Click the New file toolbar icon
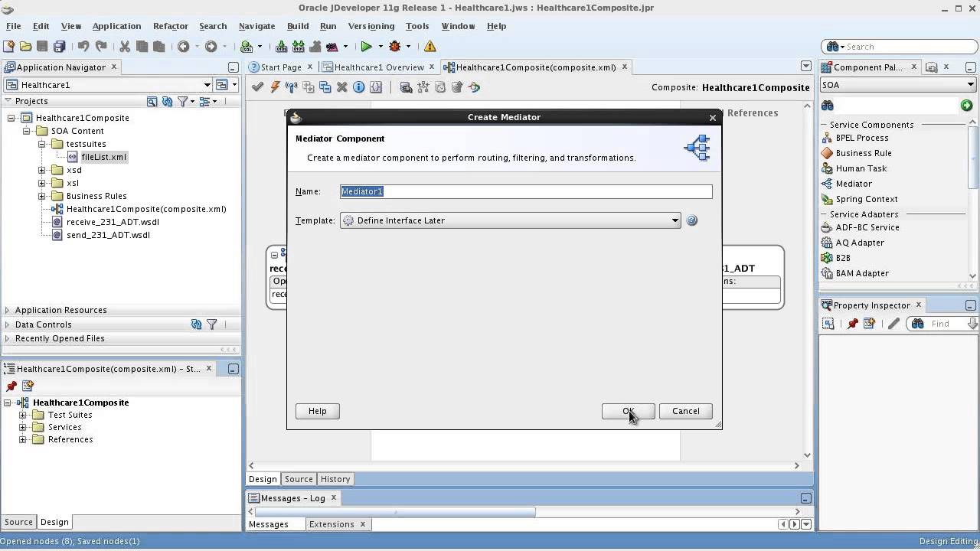 (9, 47)
